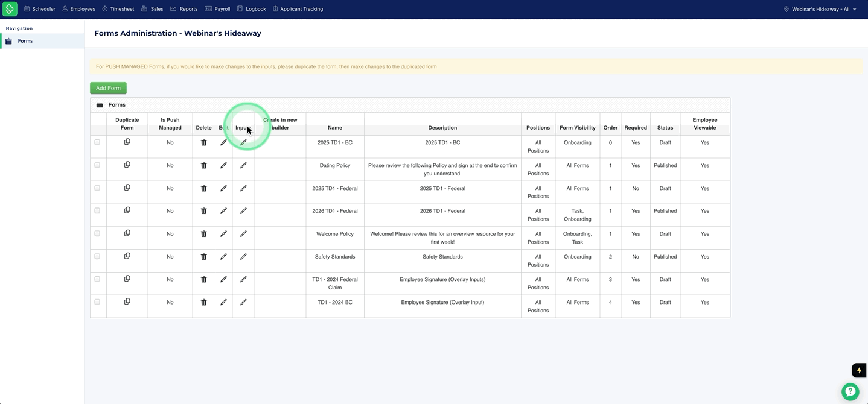This screenshot has height=404, width=868.
Task: Click Employee Signature (Overlay Input) description
Action: click(442, 302)
